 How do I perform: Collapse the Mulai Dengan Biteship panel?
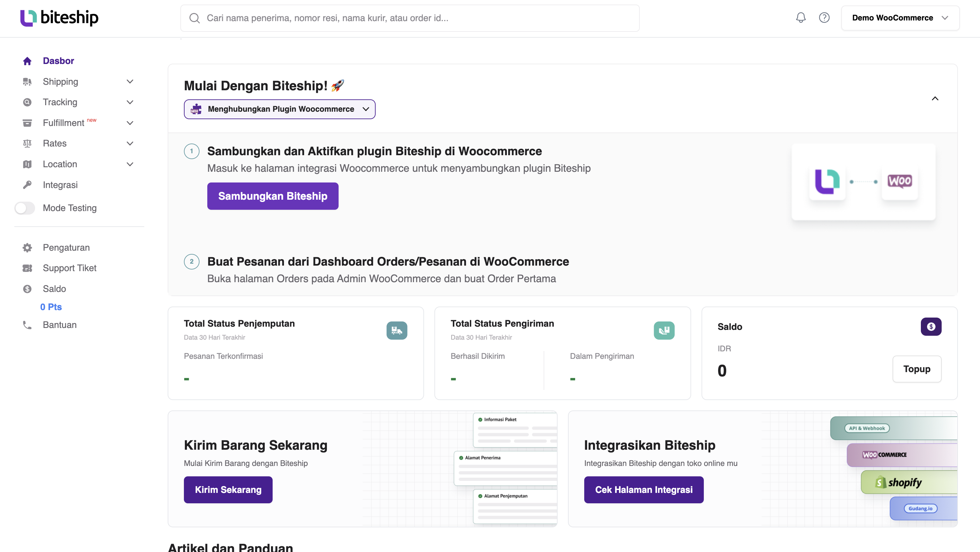[x=935, y=98]
